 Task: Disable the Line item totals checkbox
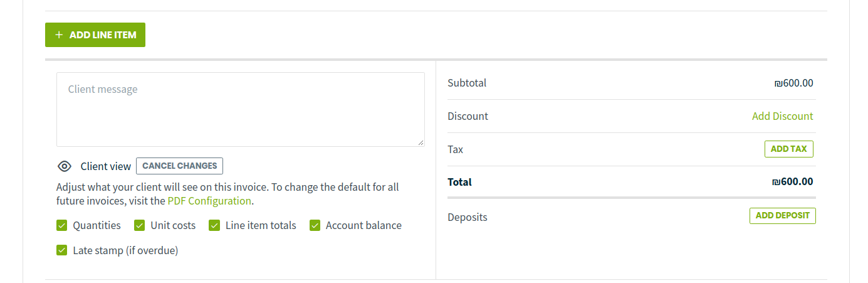coord(214,225)
